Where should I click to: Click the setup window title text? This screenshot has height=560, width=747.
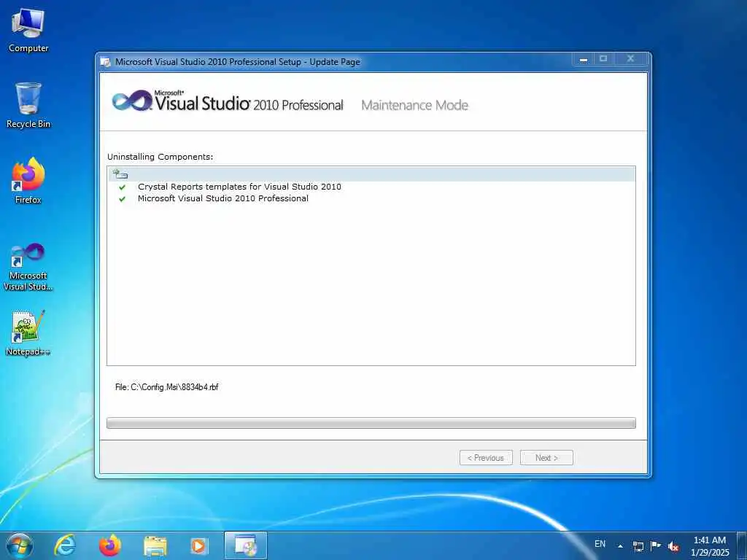tap(238, 62)
